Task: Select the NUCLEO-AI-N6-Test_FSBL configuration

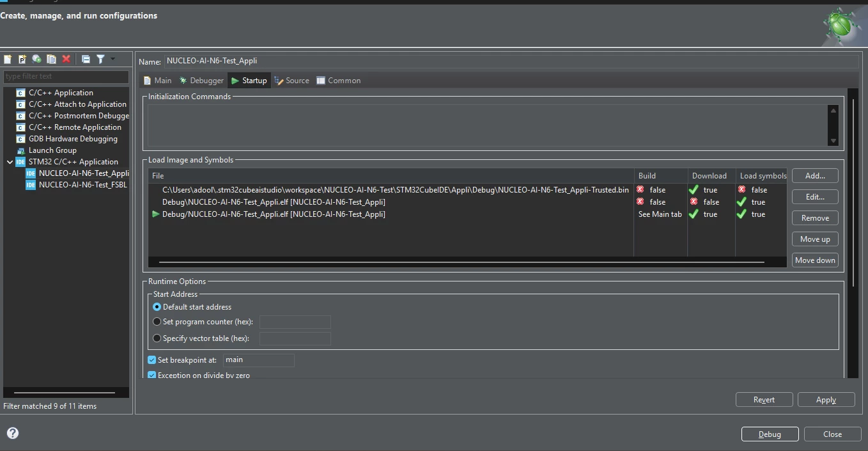Action: coord(76,185)
